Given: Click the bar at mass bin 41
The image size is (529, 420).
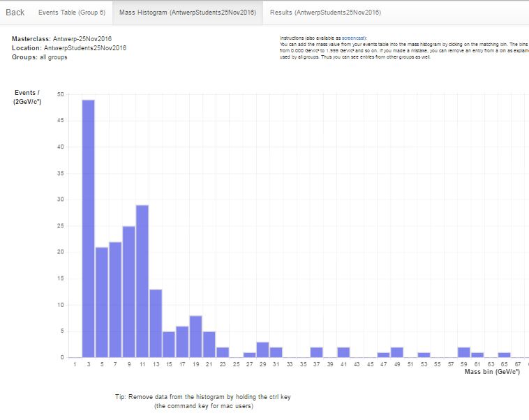Looking at the screenshot, I should [343, 352].
